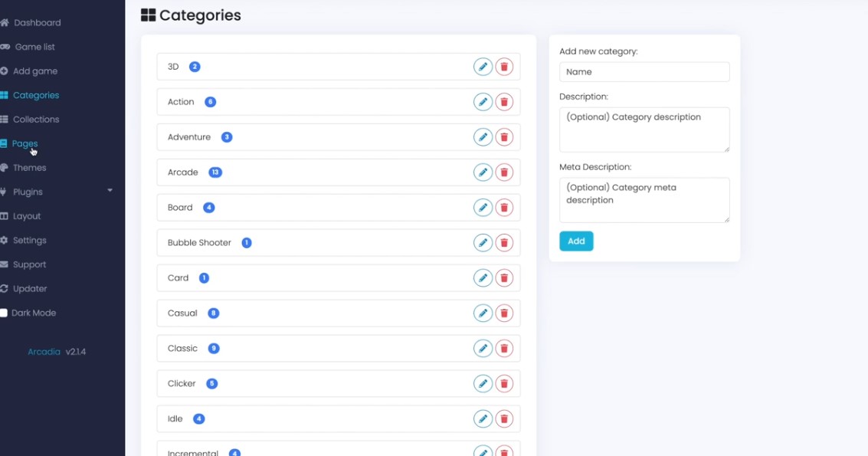This screenshot has height=456, width=868.
Task: Delete the Classic category
Action: 504,348
